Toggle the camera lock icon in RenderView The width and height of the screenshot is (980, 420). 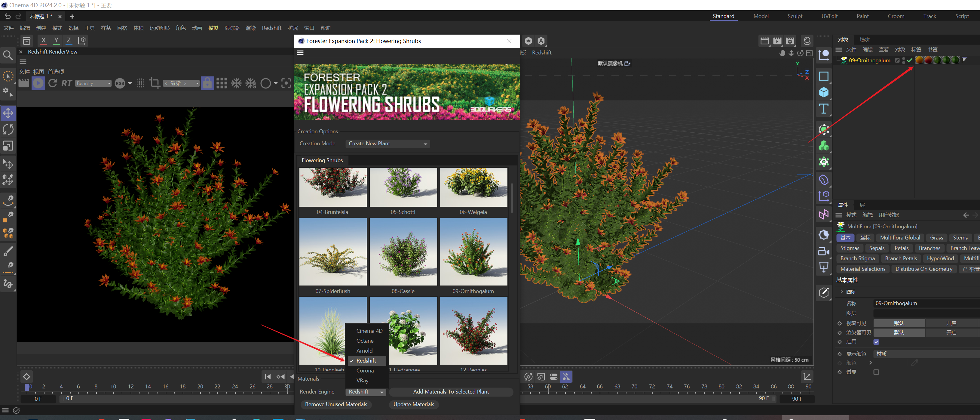pos(207,83)
